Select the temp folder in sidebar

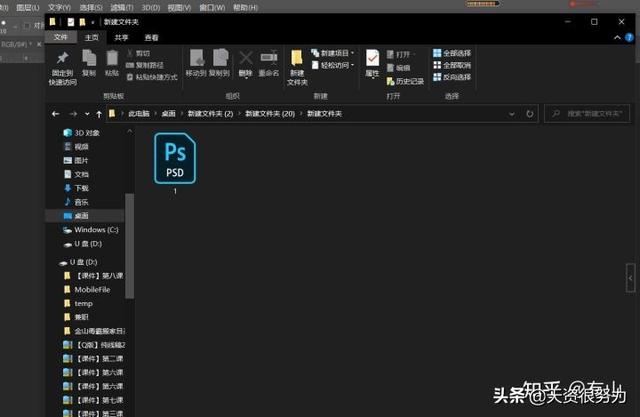pos(78,303)
